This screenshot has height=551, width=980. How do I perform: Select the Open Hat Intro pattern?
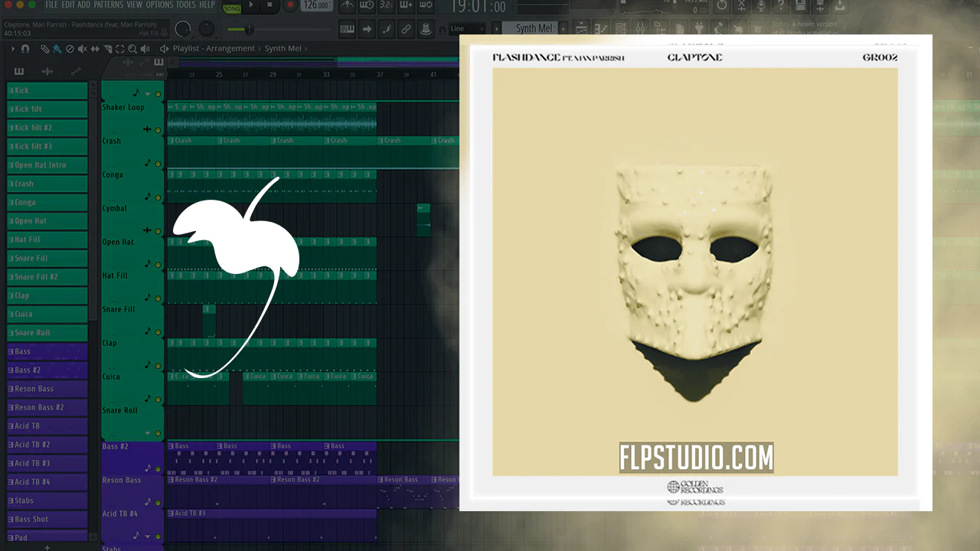click(x=47, y=165)
